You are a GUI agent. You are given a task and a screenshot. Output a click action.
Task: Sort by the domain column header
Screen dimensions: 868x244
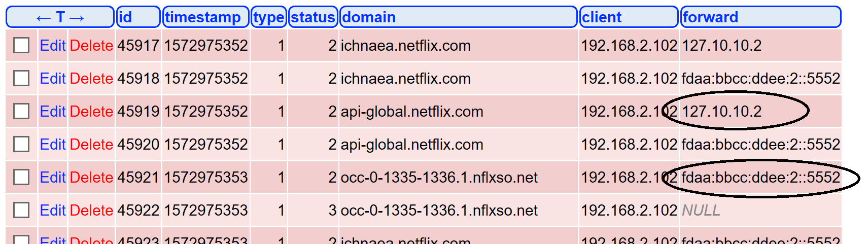(x=369, y=17)
